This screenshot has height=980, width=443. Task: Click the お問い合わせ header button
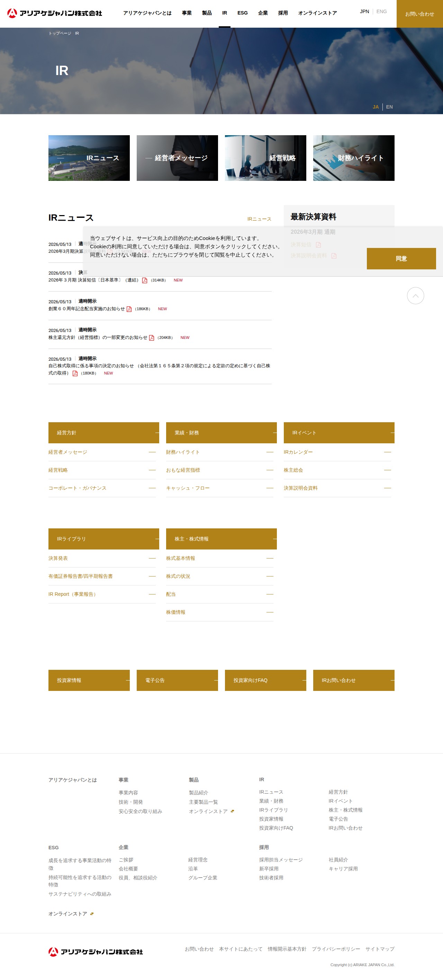tap(420, 14)
